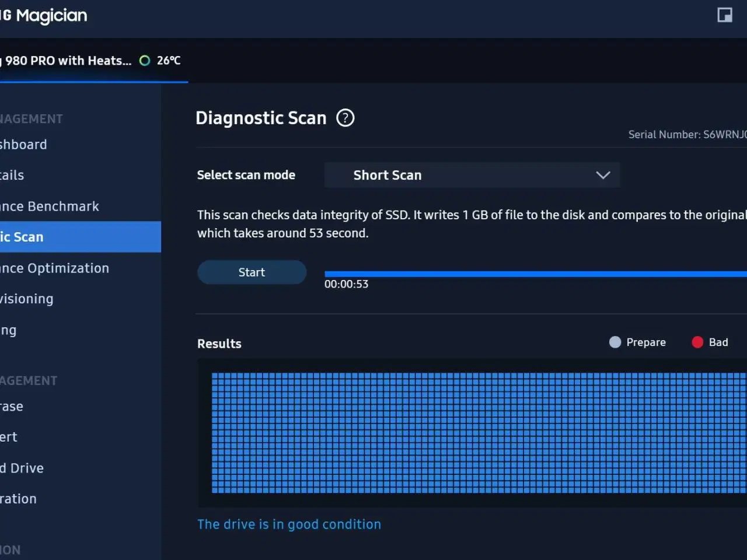Go to Performance Benchmark in sidebar
The width and height of the screenshot is (747, 560).
[50, 206]
